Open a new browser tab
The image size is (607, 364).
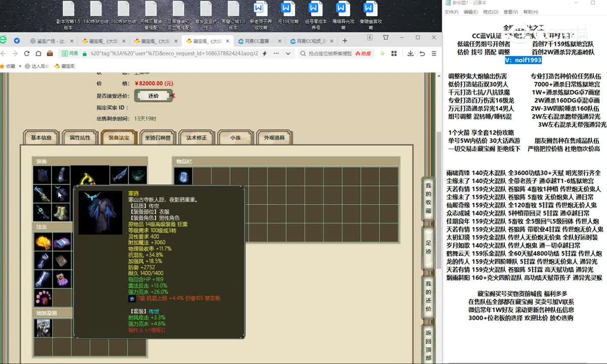pos(345,41)
